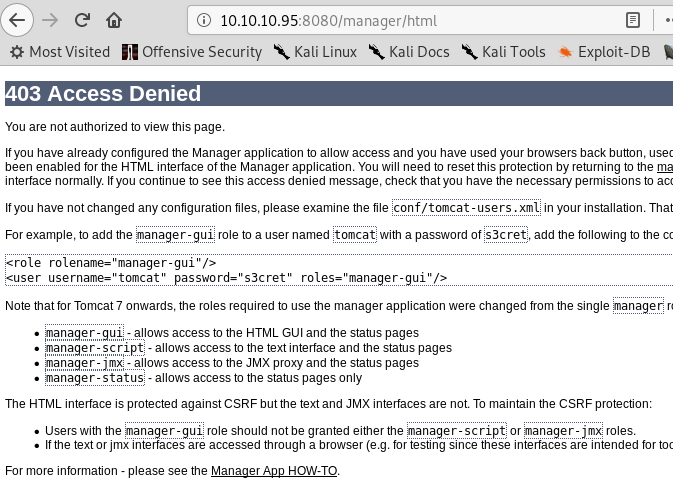Click 'You are not authorized to view this page'
Screen dimensions: 673x492
pyautogui.click(x=115, y=127)
